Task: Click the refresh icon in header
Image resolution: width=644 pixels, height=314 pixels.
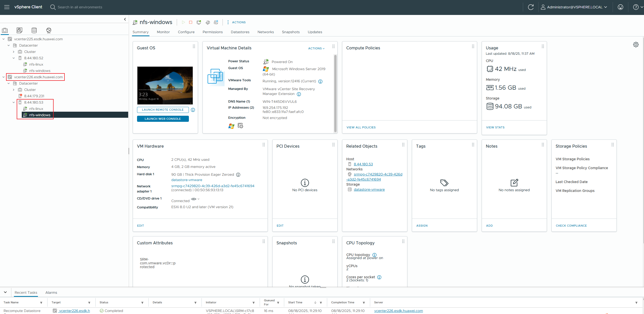Action: pyautogui.click(x=531, y=7)
